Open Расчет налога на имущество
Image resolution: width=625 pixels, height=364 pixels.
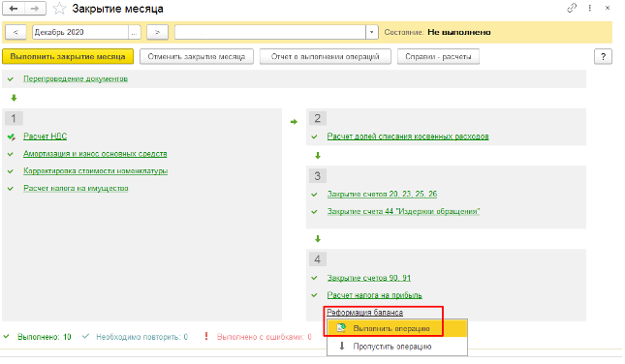pos(76,189)
